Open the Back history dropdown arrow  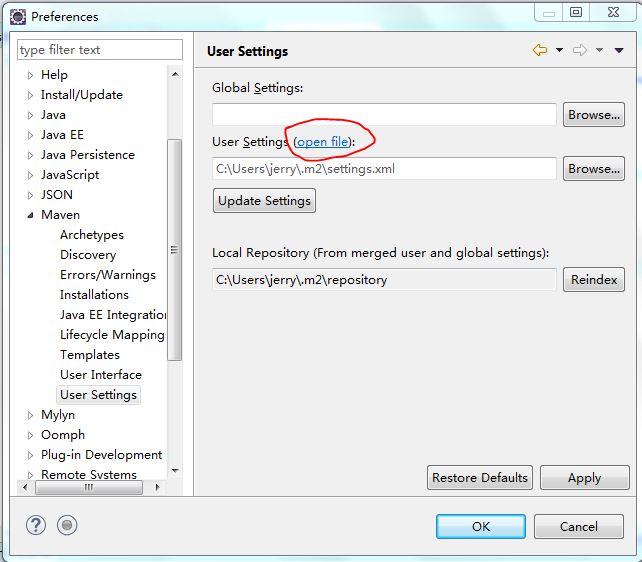(x=559, y=50)
